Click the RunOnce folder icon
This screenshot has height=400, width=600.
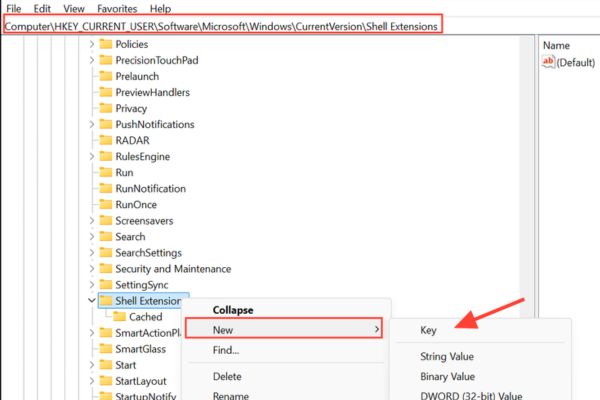(x=106, y=205)
